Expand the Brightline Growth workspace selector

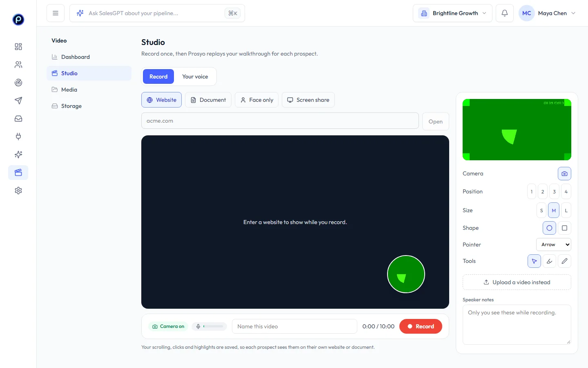tap(452, 13)
